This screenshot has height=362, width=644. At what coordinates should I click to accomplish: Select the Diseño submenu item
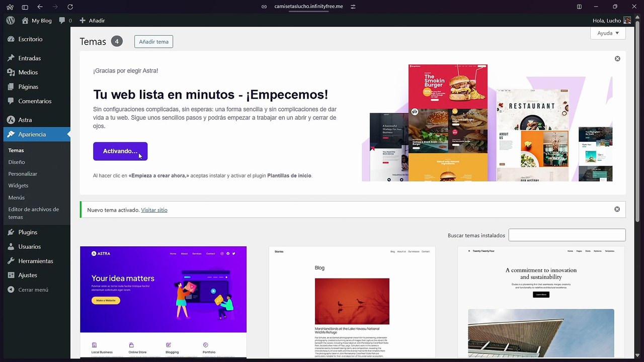pos(17,162)
